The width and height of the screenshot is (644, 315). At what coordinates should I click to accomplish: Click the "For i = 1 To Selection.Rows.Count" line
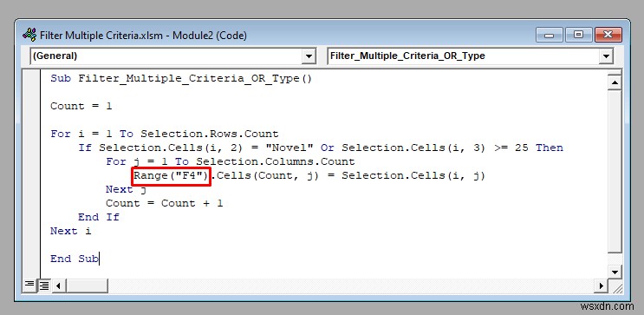[165, 134]
